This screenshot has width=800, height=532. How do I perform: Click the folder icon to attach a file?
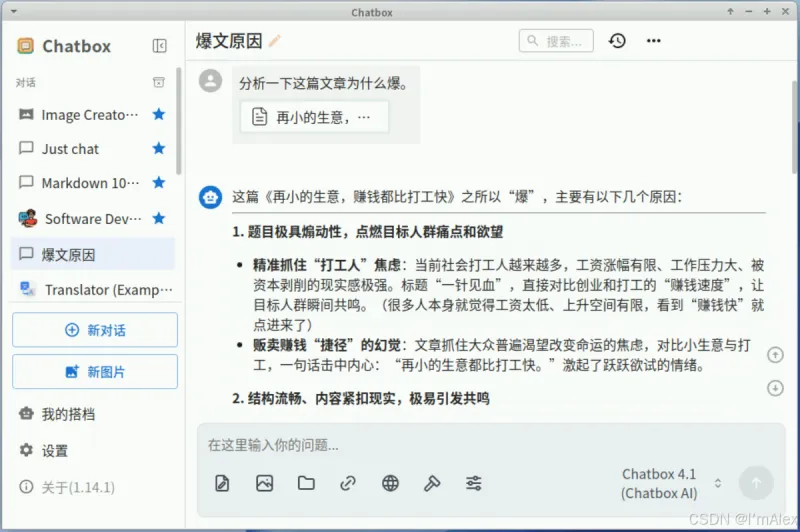point(306,483)
